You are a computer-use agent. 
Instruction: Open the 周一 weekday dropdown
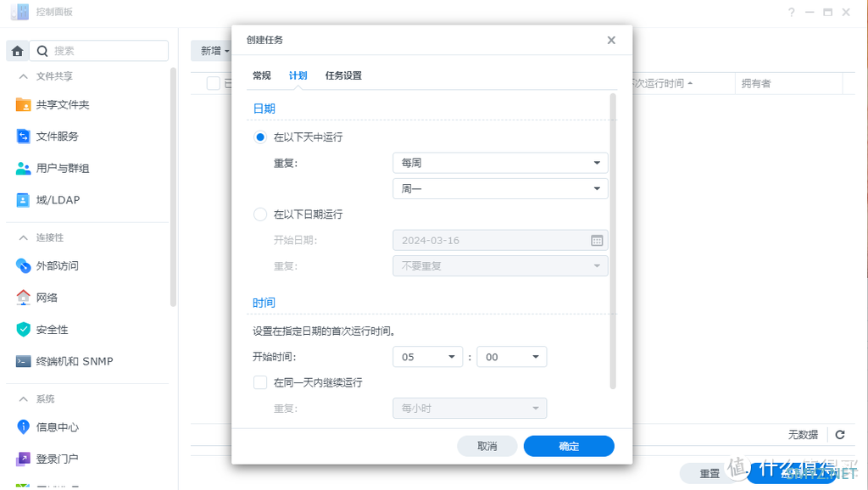[500, 189]
